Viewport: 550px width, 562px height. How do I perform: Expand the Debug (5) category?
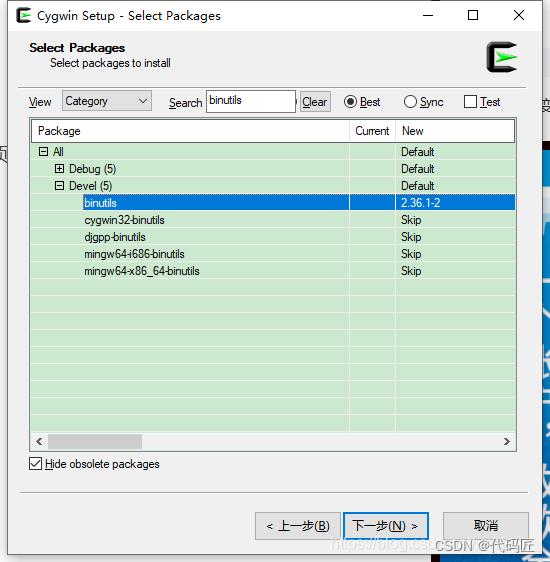[x=59, y=168]
